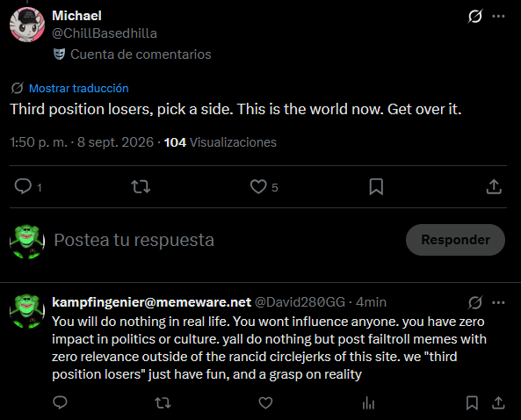Open the 104 Visualizaciones count
This screenshot has width=521, height=420.
tap(220, 142)
